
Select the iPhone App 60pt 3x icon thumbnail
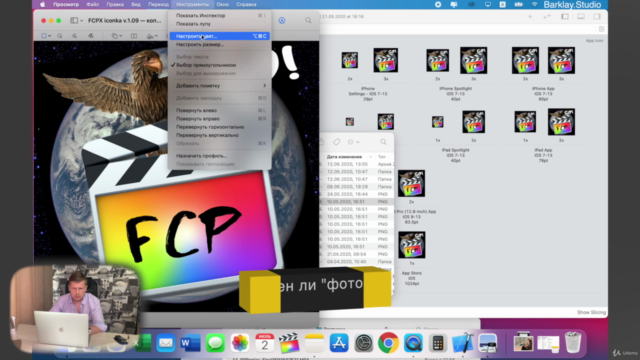[561, 60]
